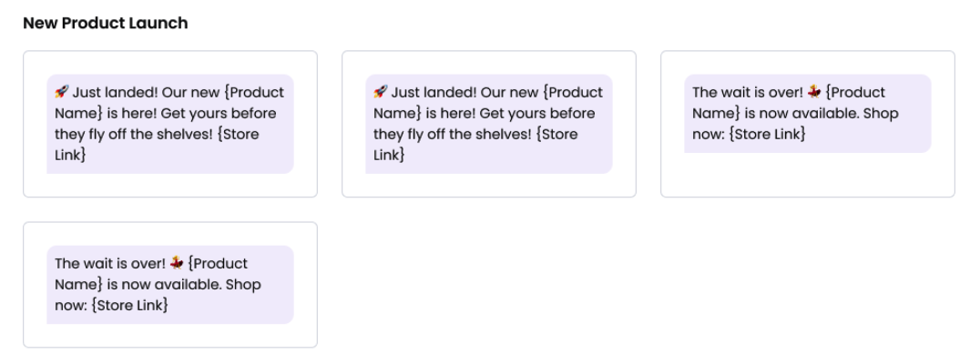The height and width of the screenshot is (364, 980).
Task: Choose the last "The wait is over!" template card
Action: pos(170,285)
